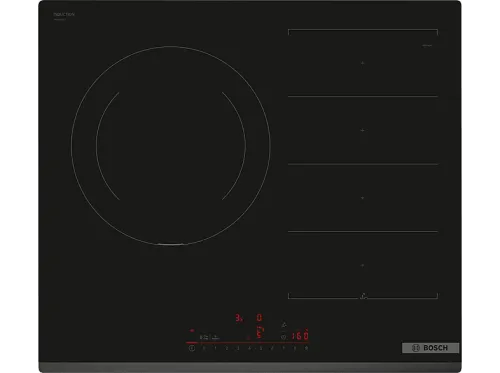Set power level 1 on touch slider
The width and height of the screenshot is (500, 373).
click(x=215, y=348)
